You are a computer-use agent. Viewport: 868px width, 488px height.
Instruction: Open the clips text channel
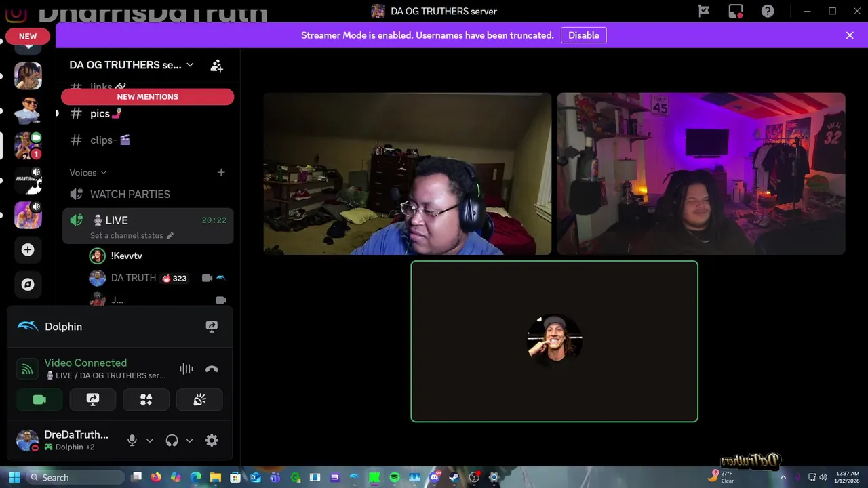point(148,140)
